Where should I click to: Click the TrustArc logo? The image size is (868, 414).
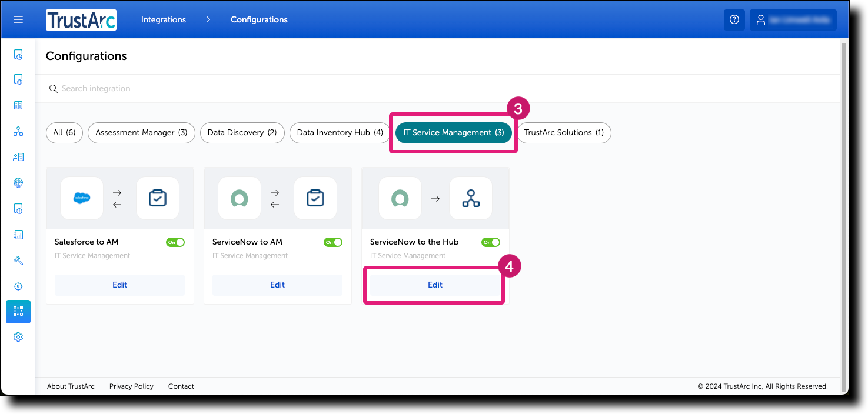pos(81,19)
